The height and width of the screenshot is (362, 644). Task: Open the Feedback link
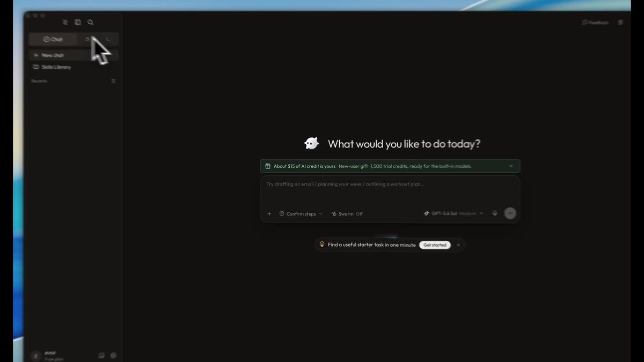point(595,23)
